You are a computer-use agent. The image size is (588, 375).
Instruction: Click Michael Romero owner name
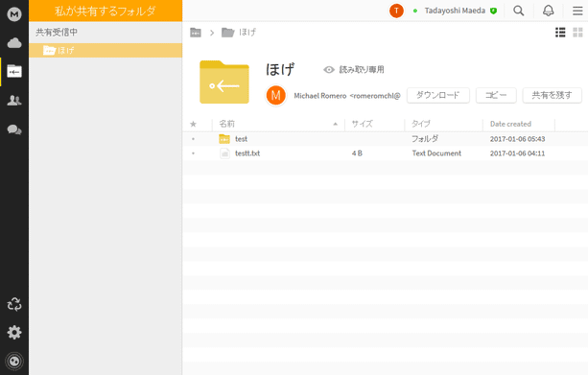click(x=319, y=96)
